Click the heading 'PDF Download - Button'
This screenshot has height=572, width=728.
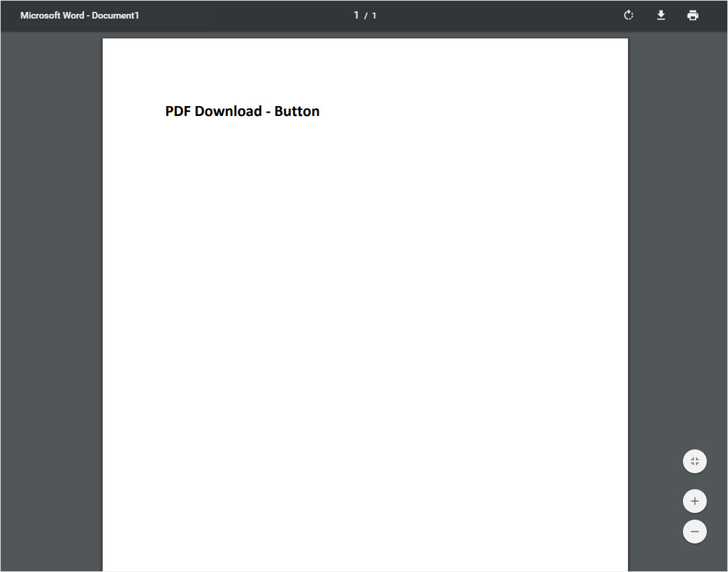click(242, 111)
